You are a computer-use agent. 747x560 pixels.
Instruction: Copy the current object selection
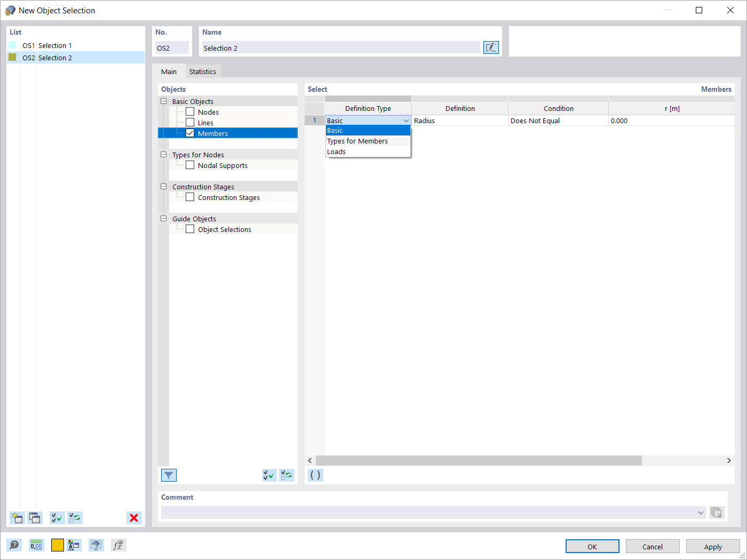point(35,518)
